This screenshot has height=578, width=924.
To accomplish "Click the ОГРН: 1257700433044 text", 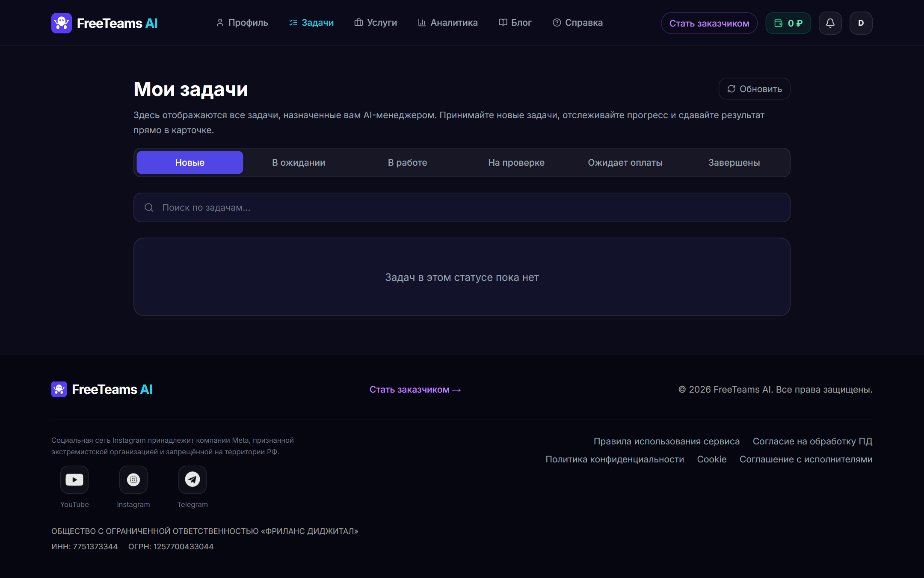I will click(x=171, y=547).
